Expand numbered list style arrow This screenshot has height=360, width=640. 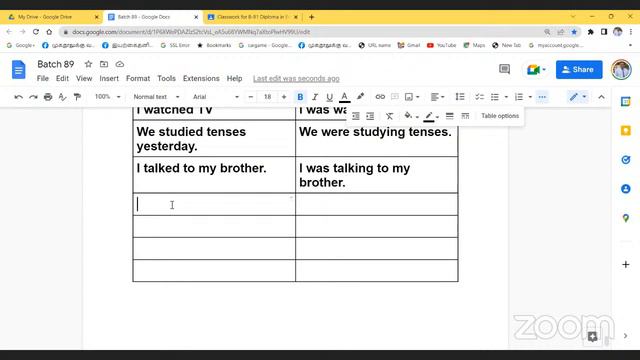click(x=530, y=97)
